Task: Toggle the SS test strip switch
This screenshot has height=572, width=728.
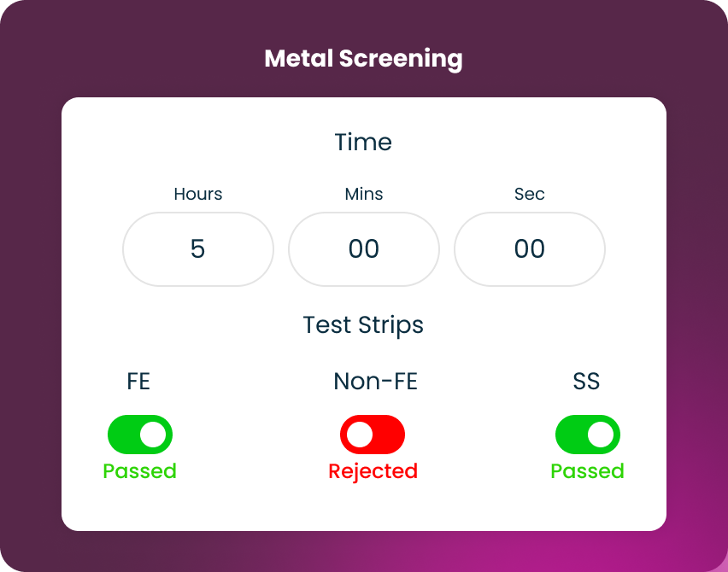Action: [x=588, y=435]
